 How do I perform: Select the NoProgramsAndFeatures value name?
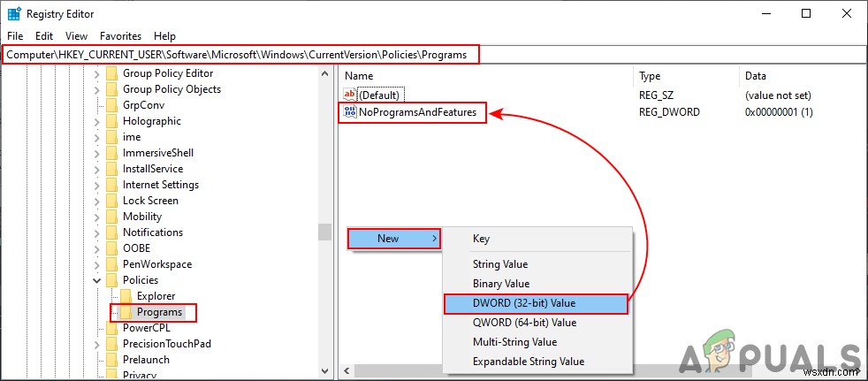(x=418, y=112)
